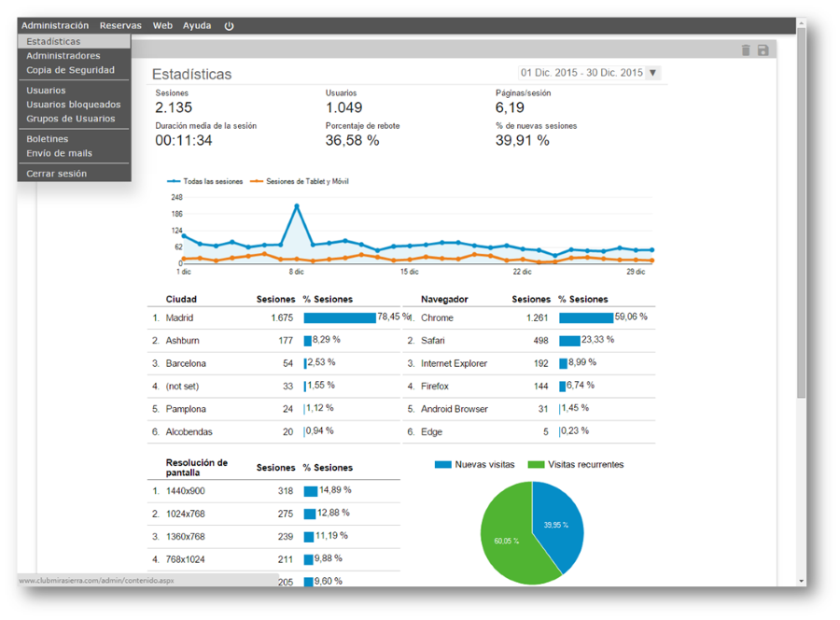Open the Reservas menu
Screen dimensions: 840x620
point(120,26)
